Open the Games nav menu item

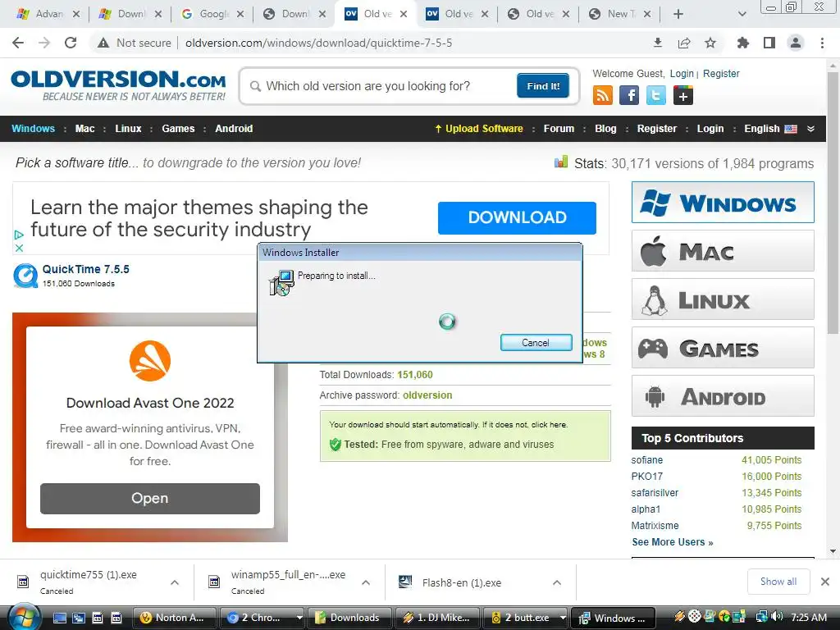178,129
